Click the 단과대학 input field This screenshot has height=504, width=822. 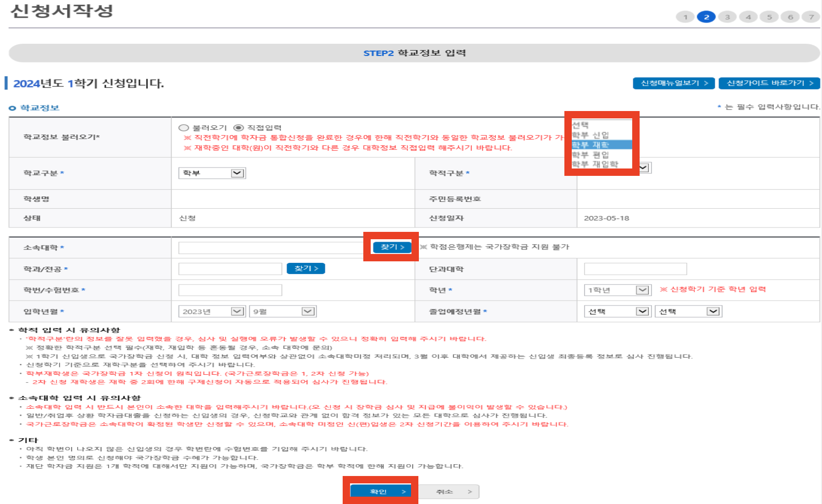tap(635, 268)
